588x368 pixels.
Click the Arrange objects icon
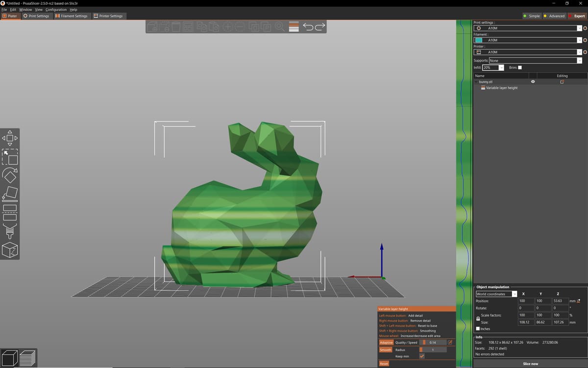tap(187, 26)
